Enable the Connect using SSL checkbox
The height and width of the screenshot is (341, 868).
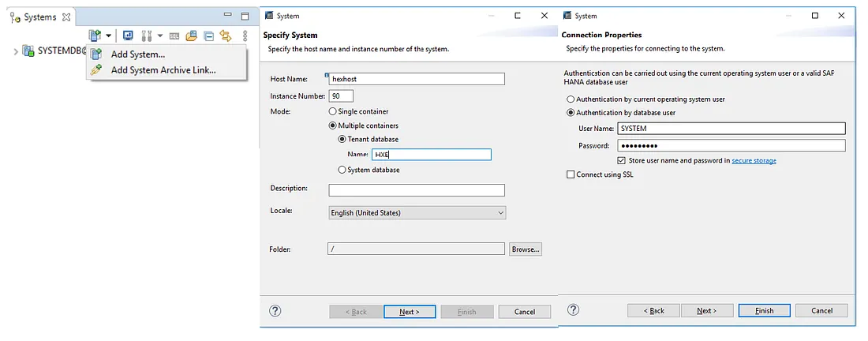tap(571, 174)
